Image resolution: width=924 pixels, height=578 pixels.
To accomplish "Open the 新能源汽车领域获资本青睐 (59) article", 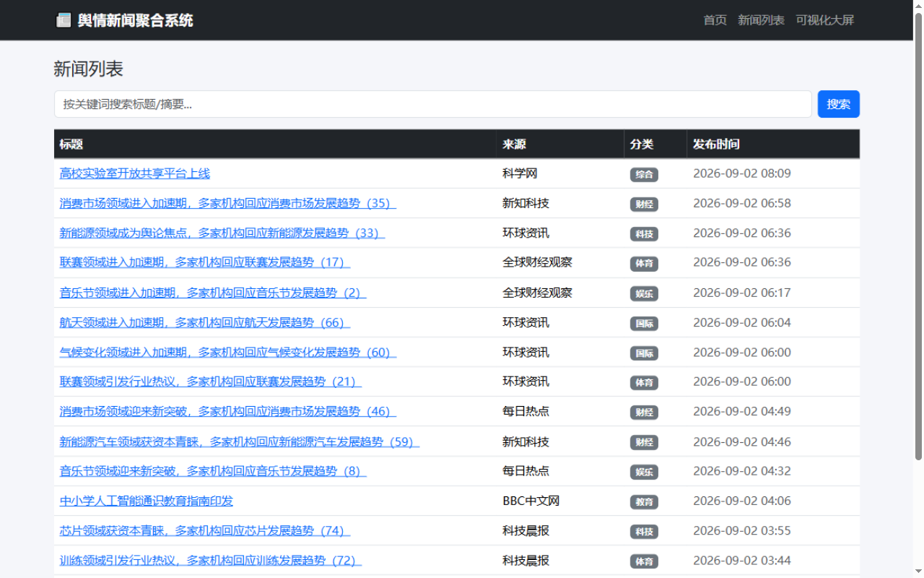I will coord(239,441).
